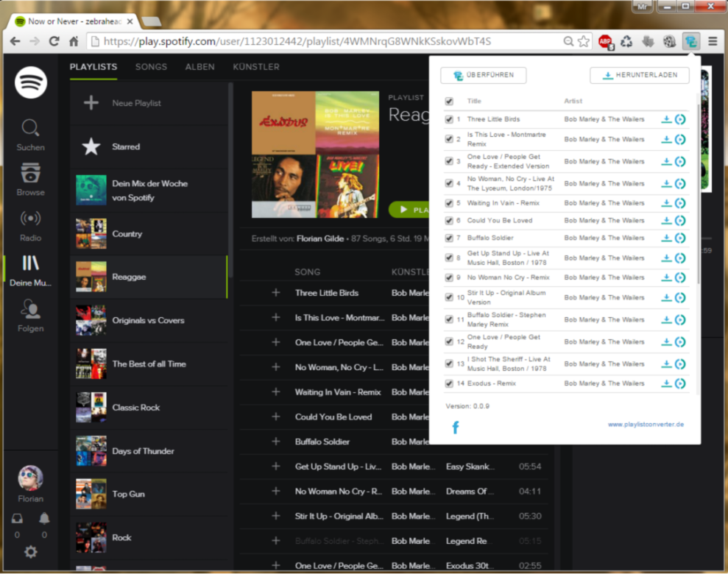
Task: Add Three Little Birds with plus icon
Action: pos(276,292)
